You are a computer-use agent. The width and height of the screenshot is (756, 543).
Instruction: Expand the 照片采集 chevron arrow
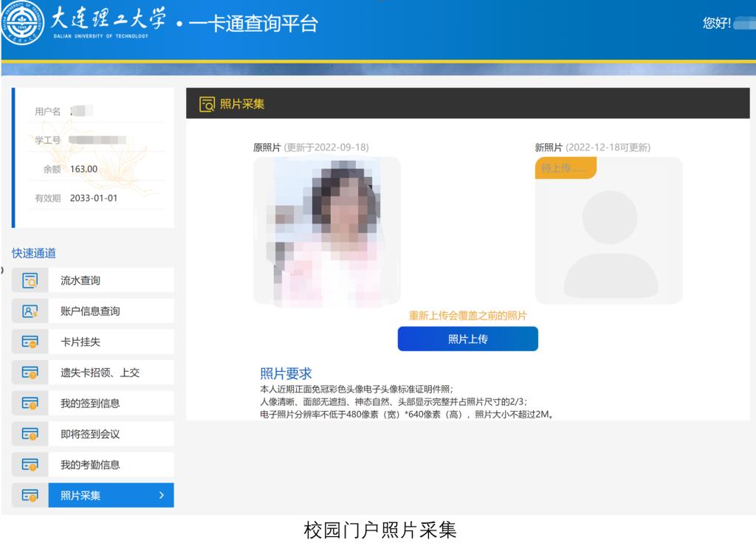click(x=161, y=496)
